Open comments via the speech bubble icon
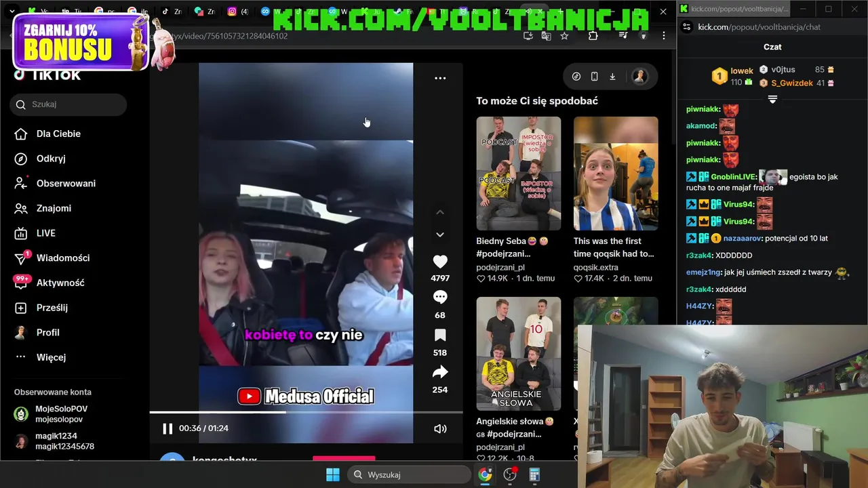The width and height of the screenshot is (868, 488). click(440, 298)
